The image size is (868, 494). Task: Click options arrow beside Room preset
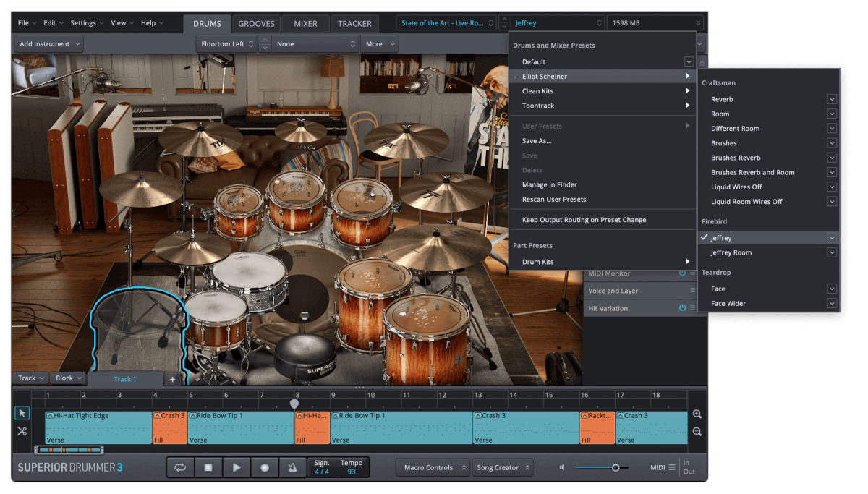pyautogui.click(x=832, y=114)
